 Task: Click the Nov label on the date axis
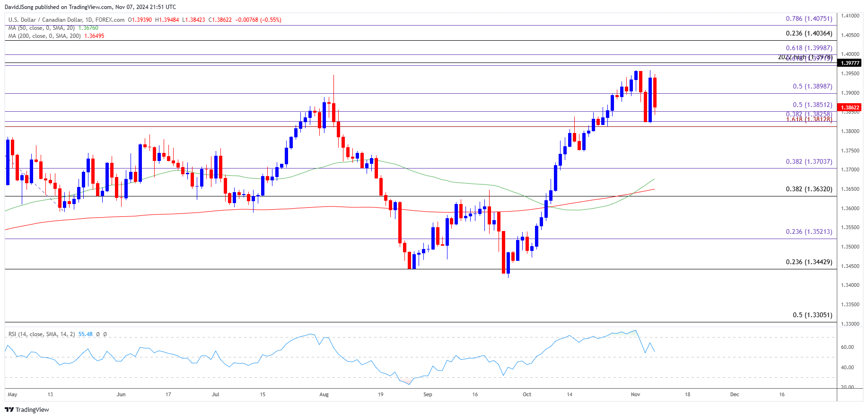(635, 394)
